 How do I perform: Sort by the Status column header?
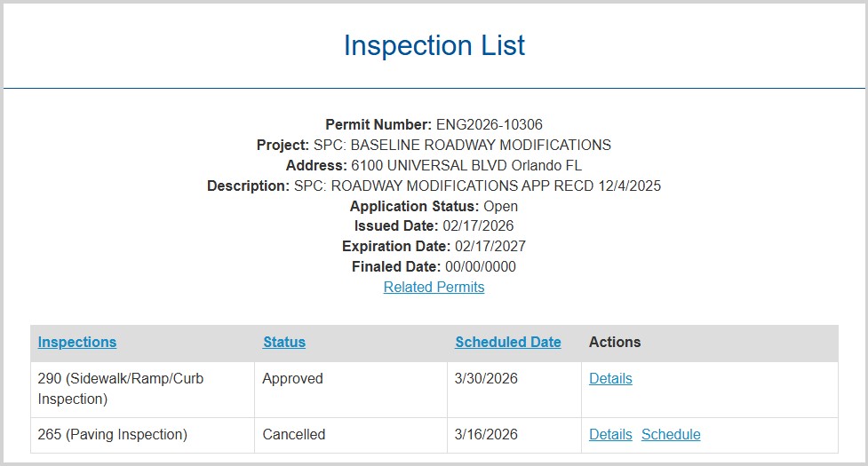(284, 342)
